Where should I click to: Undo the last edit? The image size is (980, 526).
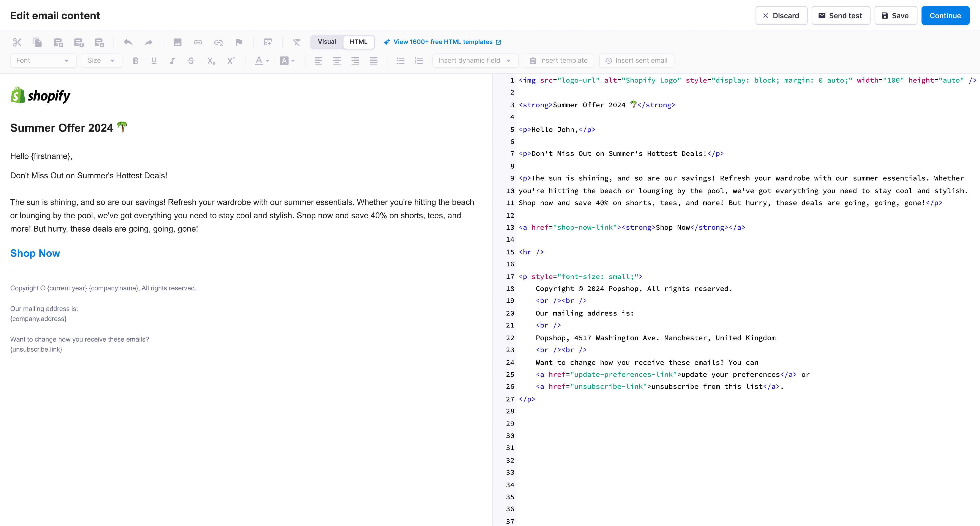coord(128,42)
